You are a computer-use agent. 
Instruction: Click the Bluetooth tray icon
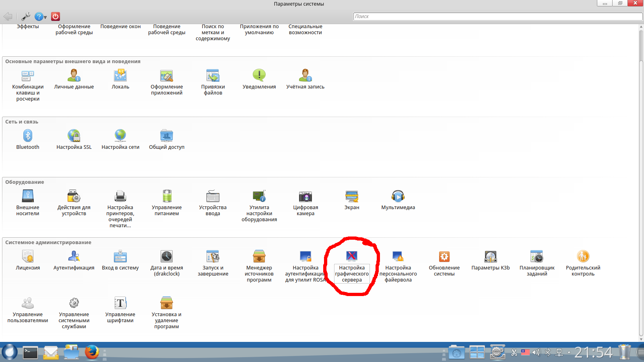547,353
